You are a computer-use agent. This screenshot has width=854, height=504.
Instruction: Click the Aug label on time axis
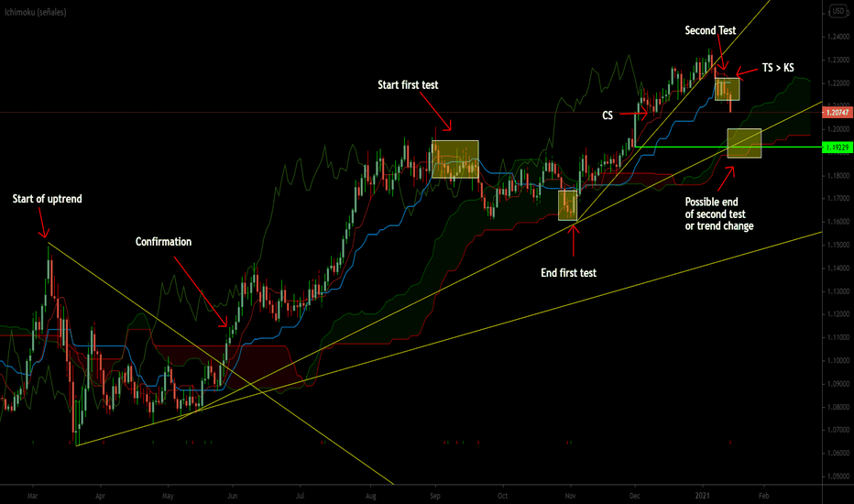(370, 496)
